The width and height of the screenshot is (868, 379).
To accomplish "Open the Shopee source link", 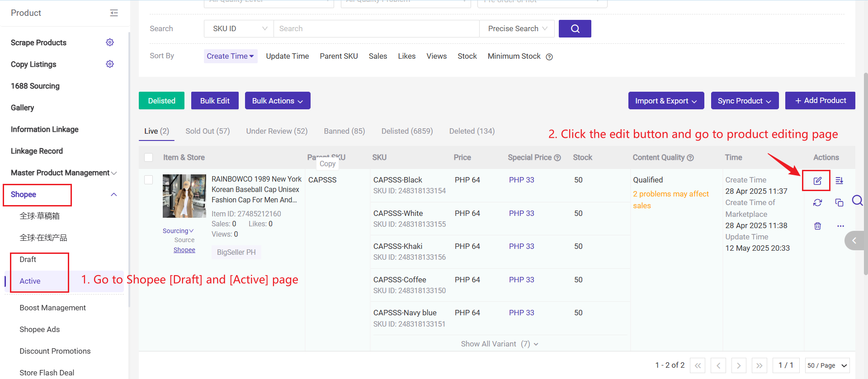I will click(184, 250).
